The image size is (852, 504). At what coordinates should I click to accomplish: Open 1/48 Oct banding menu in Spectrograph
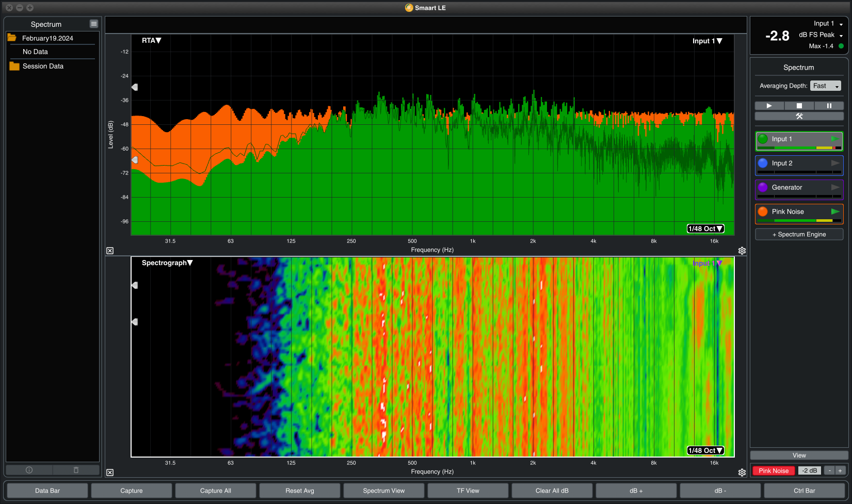pos(705,450)
